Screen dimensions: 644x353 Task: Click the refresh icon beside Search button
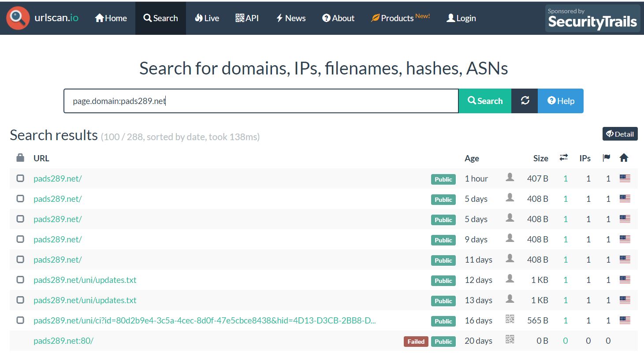(x=525, y=101)
